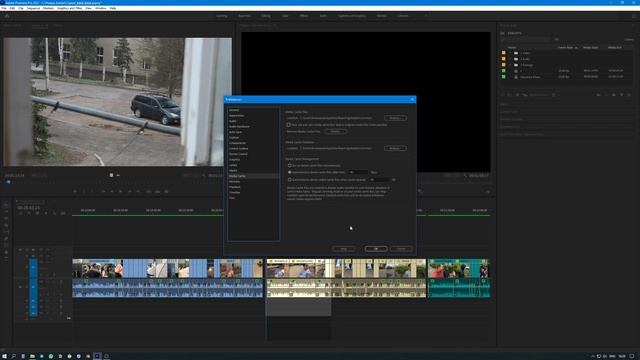Click orange label swatch of 1.Video bin

click(x=503, y=53)
